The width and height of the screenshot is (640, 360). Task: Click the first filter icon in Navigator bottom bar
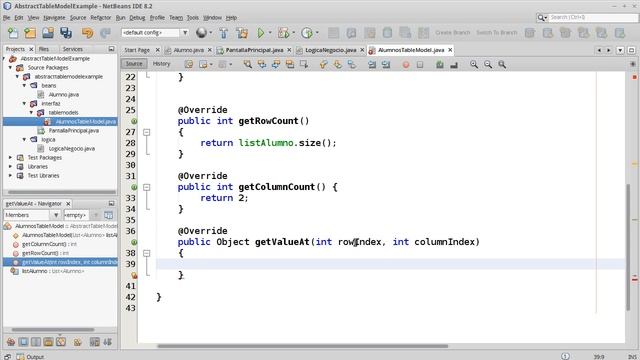(11, 342)
